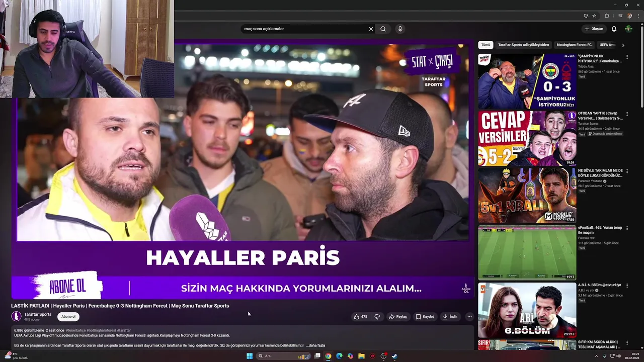This screenshot has height=362, width=644.
Task: Click the taskbar clock showing 02:21
Action: point(632,356)
